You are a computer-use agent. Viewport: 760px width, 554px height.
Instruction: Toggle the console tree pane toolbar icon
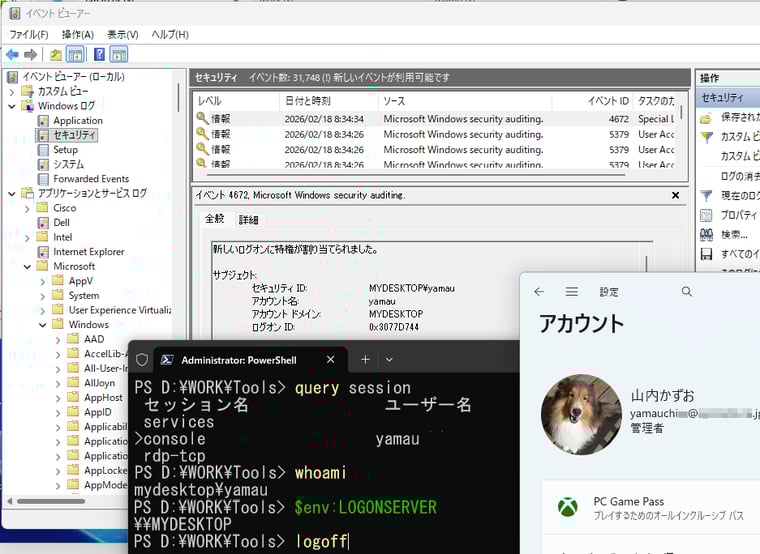point(75,55)
